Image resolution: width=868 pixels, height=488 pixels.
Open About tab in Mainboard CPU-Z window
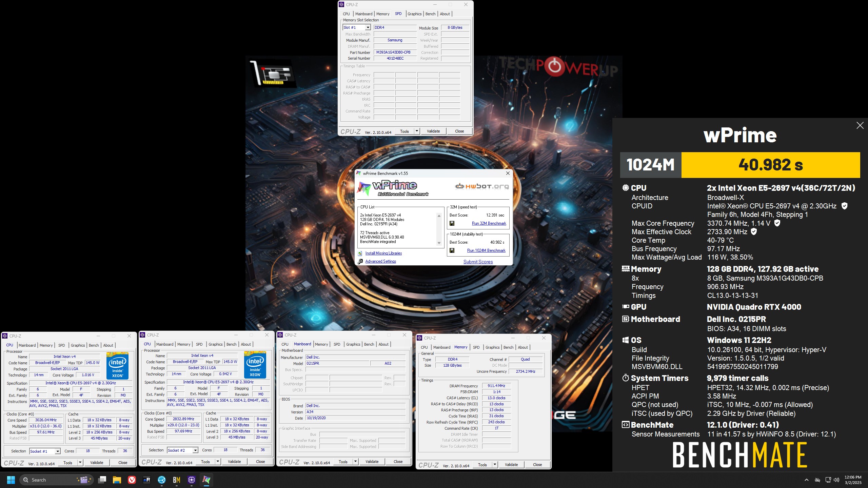coord(383,344)
